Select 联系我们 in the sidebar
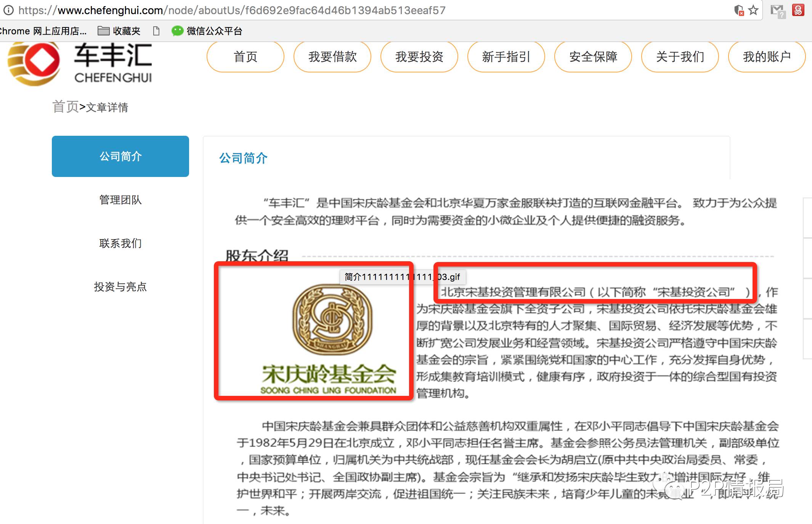This screenshot has height=524, width=812. [x=120, y=243]
